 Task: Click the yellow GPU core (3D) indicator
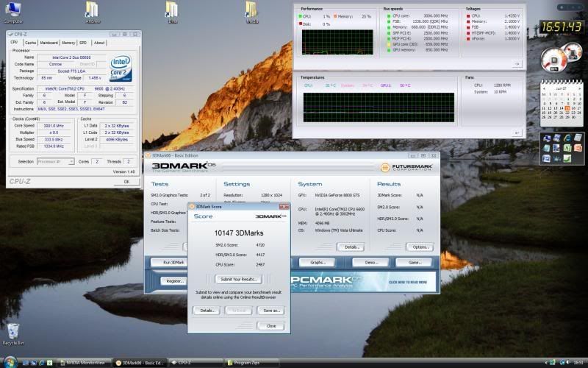tap(389, 44)
